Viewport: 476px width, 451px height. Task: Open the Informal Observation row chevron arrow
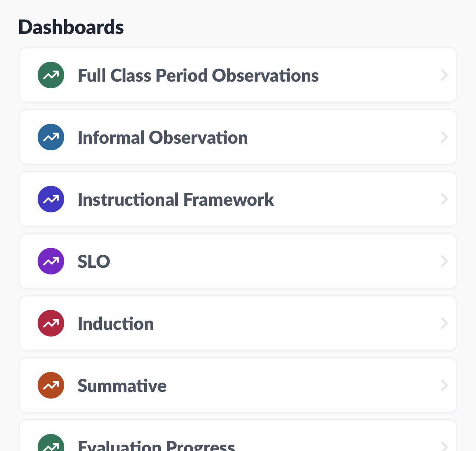444,137
